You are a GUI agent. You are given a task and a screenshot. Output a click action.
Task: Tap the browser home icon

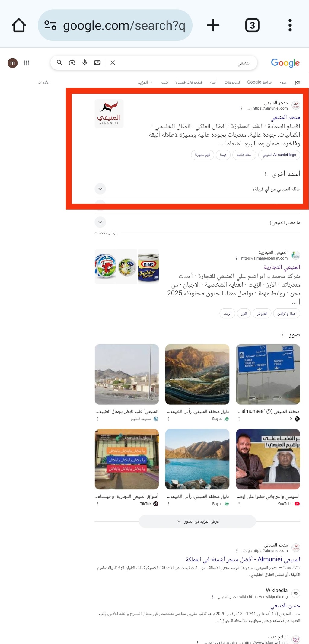tap(19, 25)
